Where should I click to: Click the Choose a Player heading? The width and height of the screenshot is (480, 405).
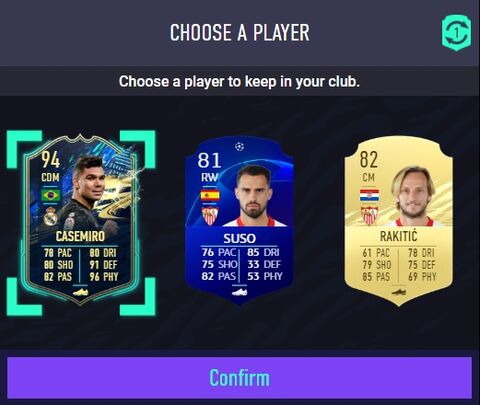[240, 33]
